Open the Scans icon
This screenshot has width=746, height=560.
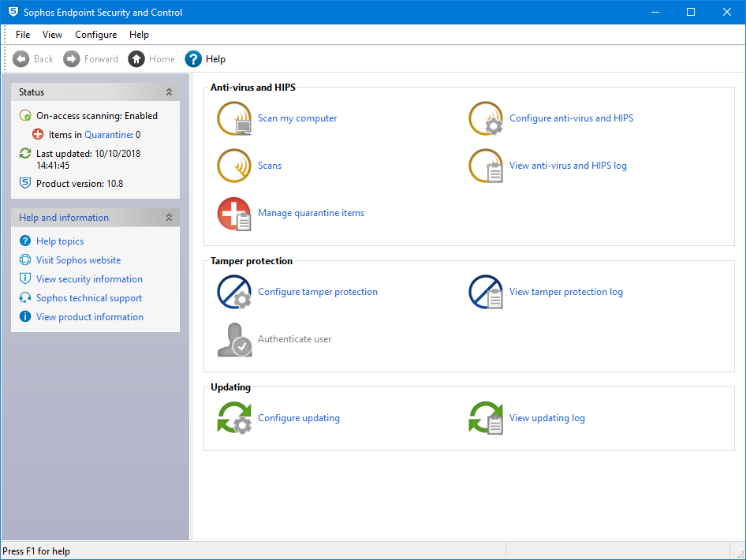pos(234,166)
